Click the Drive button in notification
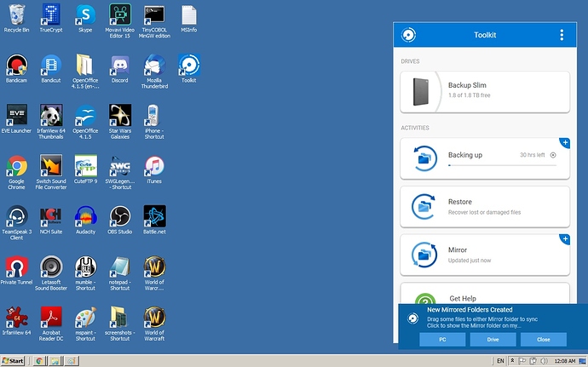Viewport: 588px width, 367px height. (x=493, y=339)
